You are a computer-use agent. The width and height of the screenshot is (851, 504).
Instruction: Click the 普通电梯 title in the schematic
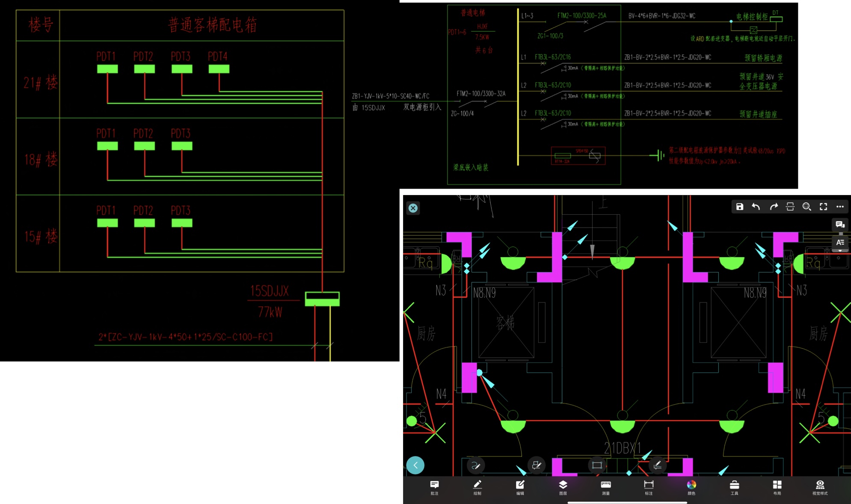point(473,13)
